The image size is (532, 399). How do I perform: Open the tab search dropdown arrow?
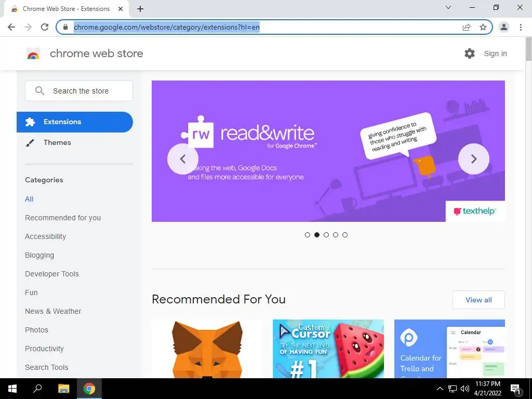(448, 7)
